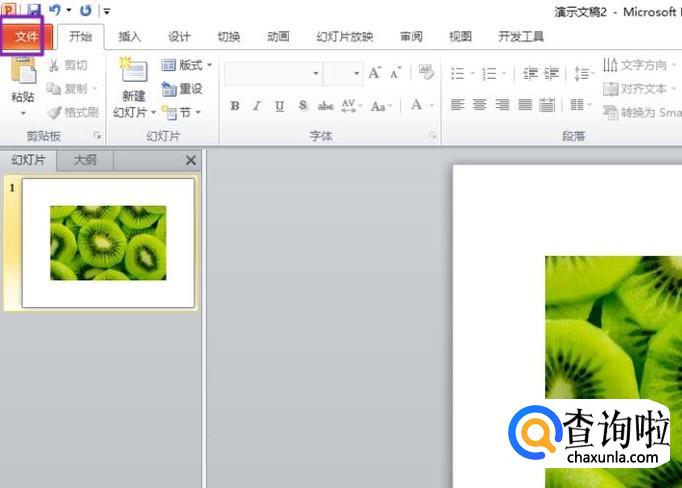Open the 文件 (File) tab
The width and height of the screenshot is (682, 488).
coord(26,37)
